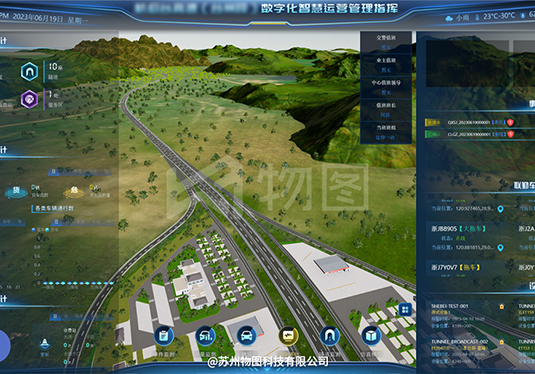Image resolution: width=535 pixels, height=374 pixels.
Task: Select the highlighted yellow equipment monitor icon
Action: (x=288, y=336)
